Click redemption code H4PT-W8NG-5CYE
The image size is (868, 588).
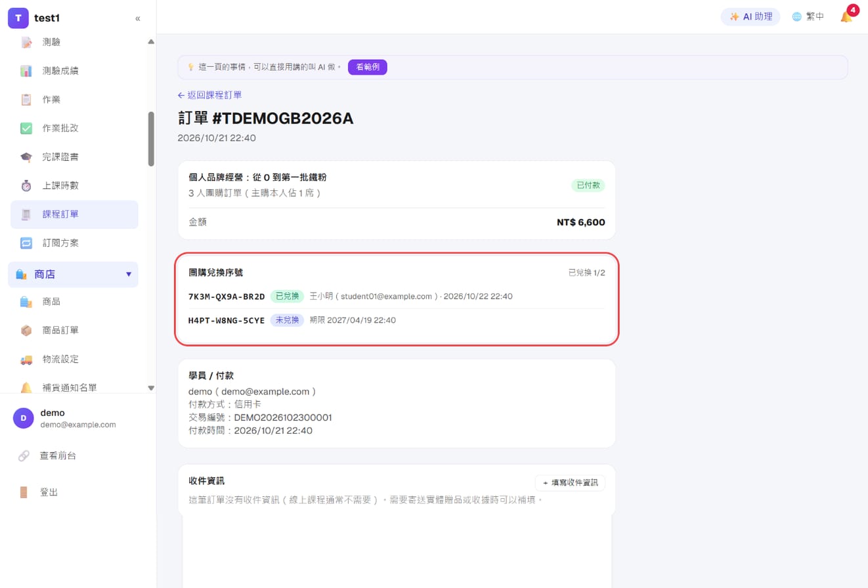click(x=227, y=320)
